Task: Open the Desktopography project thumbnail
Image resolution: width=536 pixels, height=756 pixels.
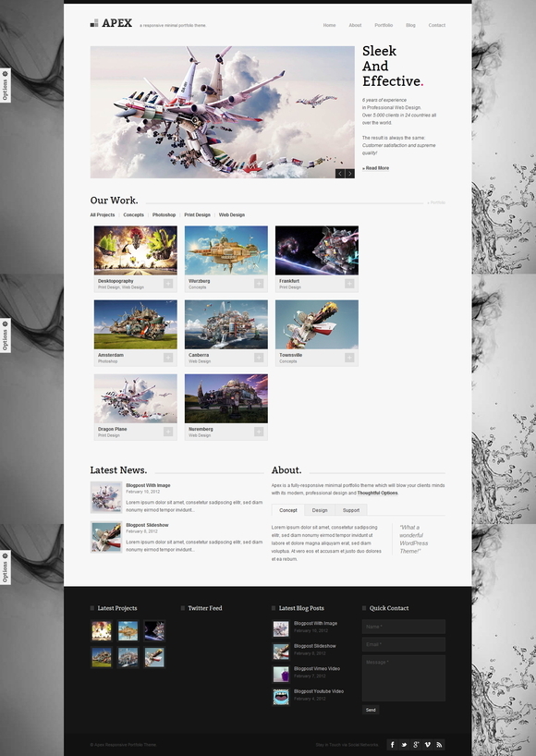Action: click(136, 250)
